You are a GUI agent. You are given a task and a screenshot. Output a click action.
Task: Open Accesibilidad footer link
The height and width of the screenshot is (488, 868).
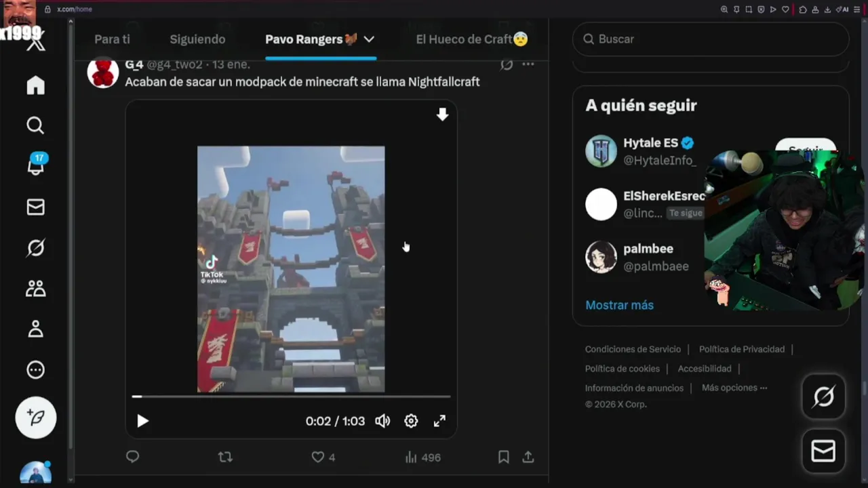[x=705, y=369]
